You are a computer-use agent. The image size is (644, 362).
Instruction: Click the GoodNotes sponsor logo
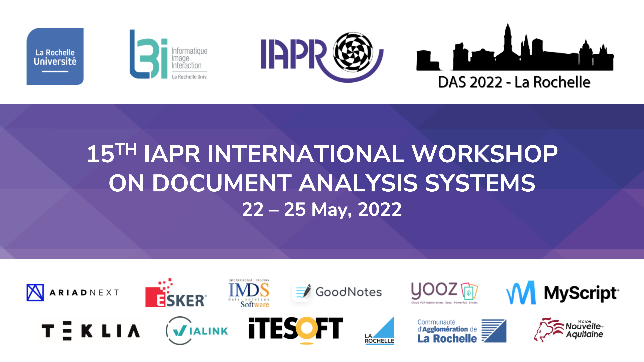[337, 292]
